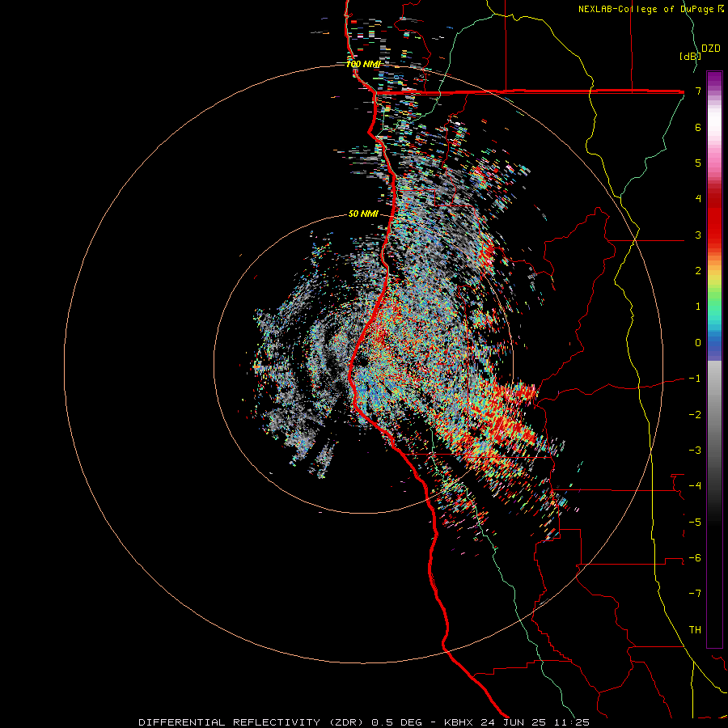Click the -3 value on color scale
Image resolution: width=728 pixels, height=728 pixels.
pos(695,451)
